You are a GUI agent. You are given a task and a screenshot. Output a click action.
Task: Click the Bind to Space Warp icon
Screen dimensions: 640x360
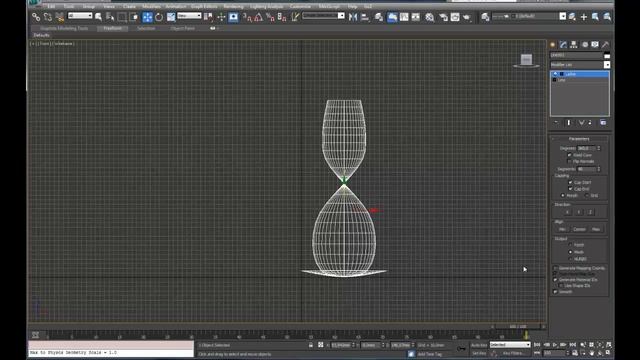60,17
